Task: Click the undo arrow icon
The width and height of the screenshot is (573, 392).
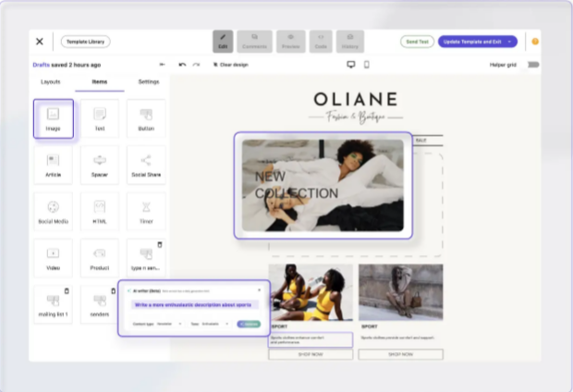Action: pyautogui.click(x=182, y=65)
